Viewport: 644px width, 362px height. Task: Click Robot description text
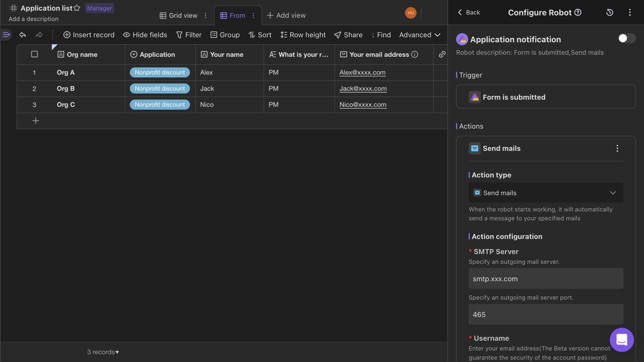pyautogui.click(x=530, y=53)
